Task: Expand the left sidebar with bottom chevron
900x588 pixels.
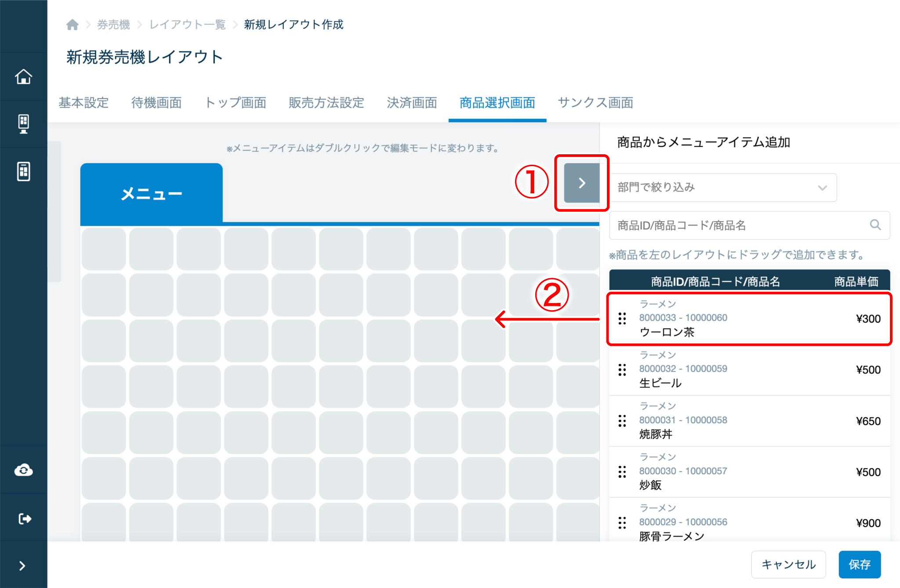Action: click(x=22, y=566)
